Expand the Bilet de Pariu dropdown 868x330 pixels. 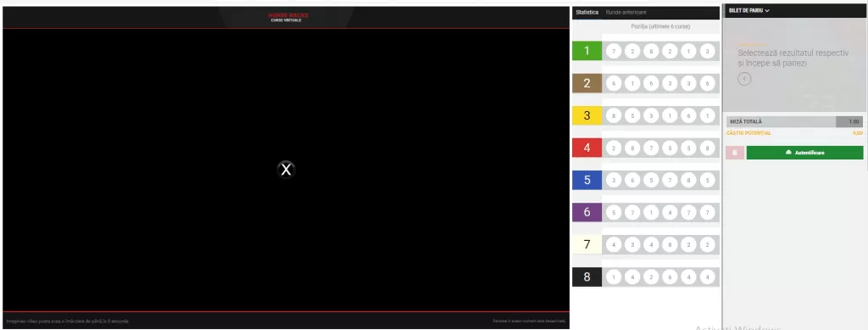click(x=749, y=10)
